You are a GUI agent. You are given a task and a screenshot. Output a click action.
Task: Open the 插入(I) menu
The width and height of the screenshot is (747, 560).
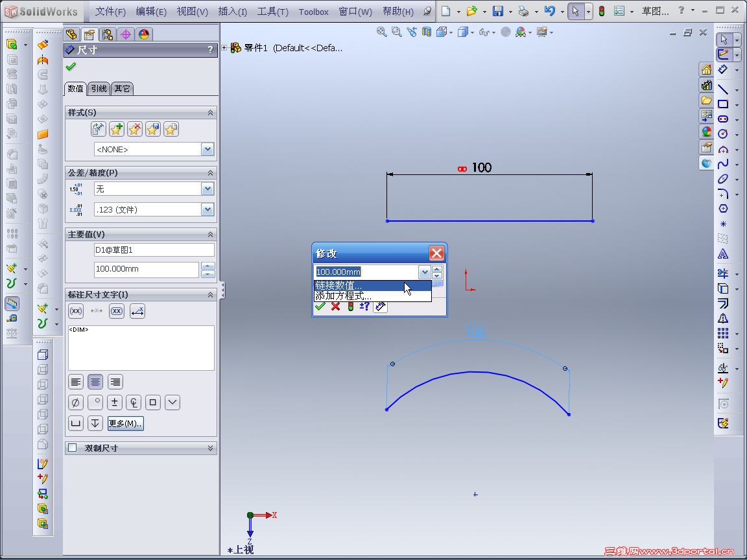(x=233, y=12)
